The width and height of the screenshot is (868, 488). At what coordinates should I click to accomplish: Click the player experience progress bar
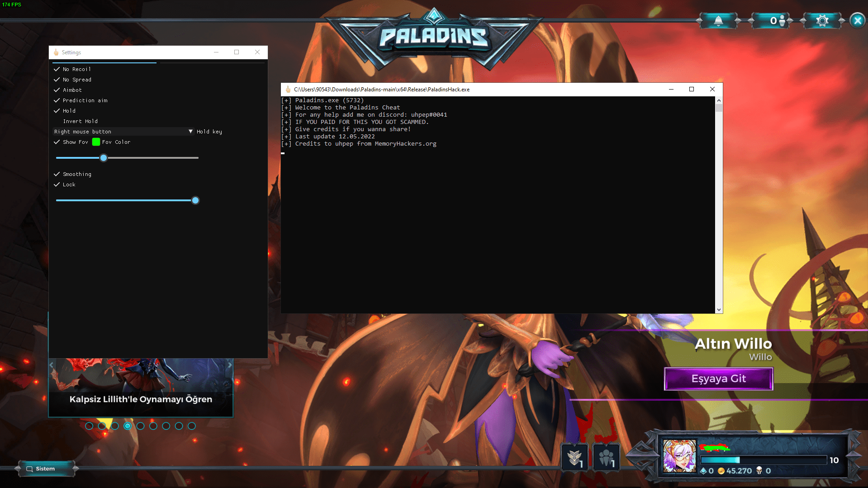(764, 460)
